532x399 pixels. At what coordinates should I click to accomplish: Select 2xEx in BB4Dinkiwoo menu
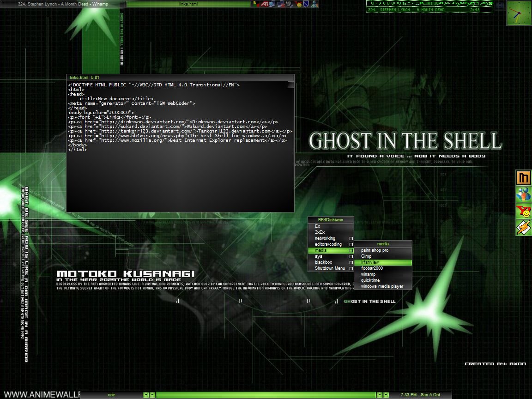point(331,232)
